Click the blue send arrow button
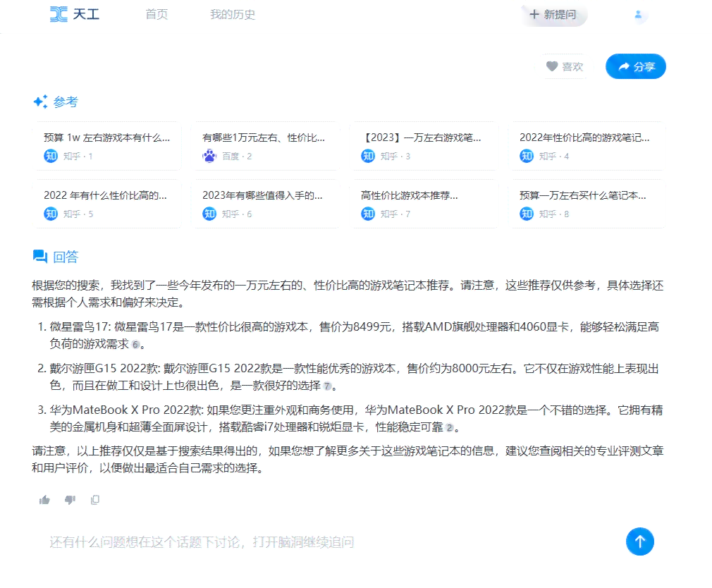The width and height of the screenshot is (712, 588). tap(640, 541)
